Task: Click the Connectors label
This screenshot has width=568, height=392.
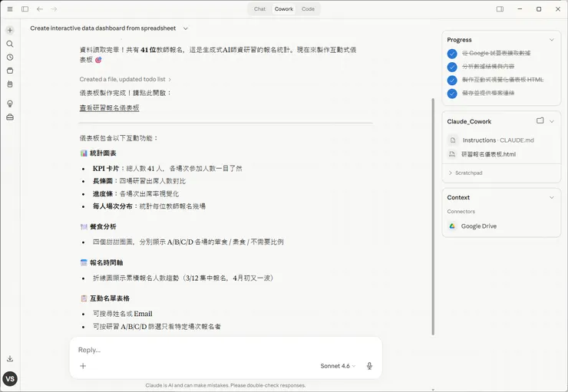Action: click(461, 212)
